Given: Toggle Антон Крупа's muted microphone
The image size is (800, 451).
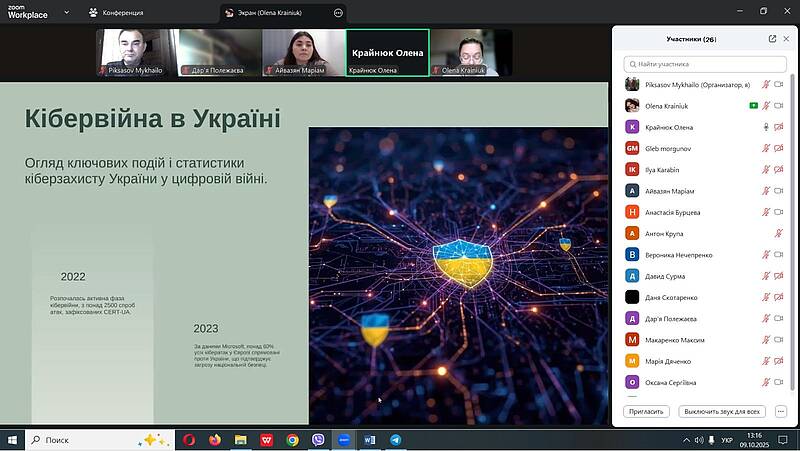Looking at the screenshot, I should tap(778, 233).
